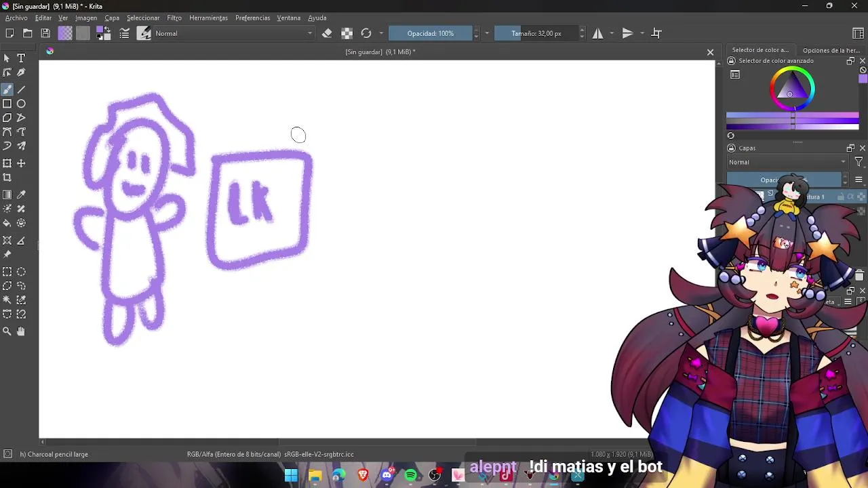
Task: Select the Calligraphy tool
Action: tap(21, 73)
